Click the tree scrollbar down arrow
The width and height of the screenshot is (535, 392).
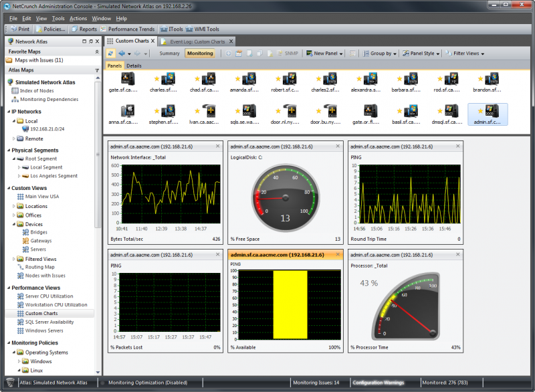coord(98,372)
